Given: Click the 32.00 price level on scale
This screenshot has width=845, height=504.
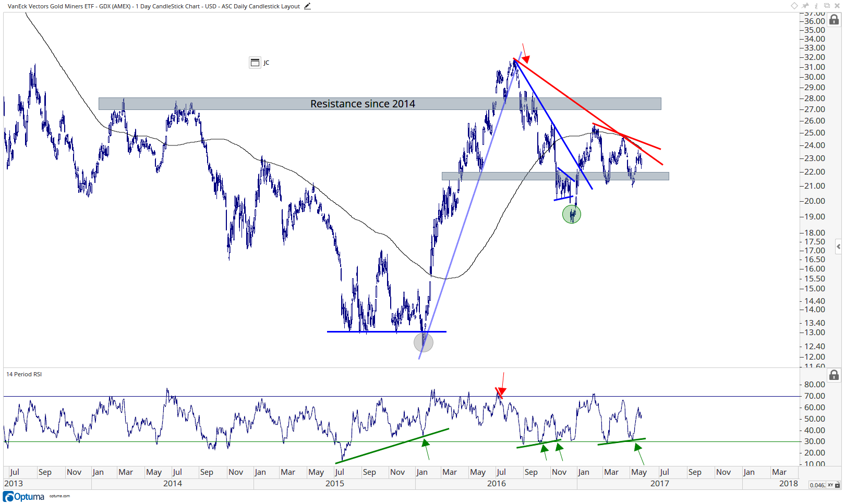Looking at the screenshot, I should tap(815, 57).
